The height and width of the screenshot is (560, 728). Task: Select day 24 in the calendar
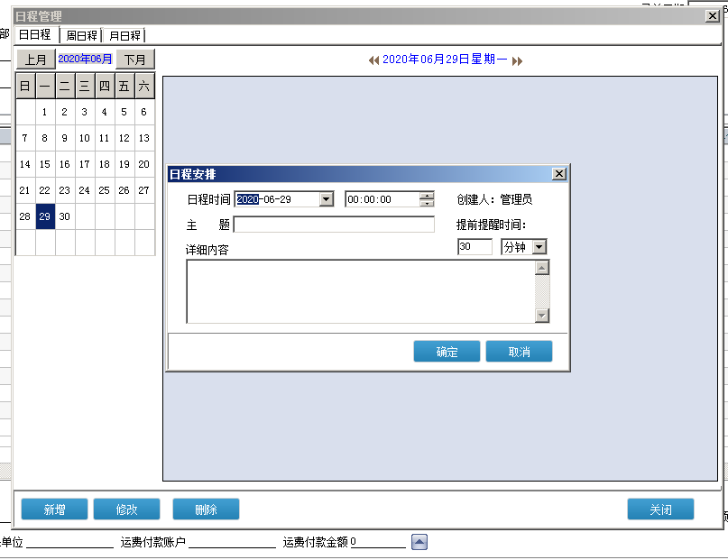pyautogui.click(x=85, y=190)
